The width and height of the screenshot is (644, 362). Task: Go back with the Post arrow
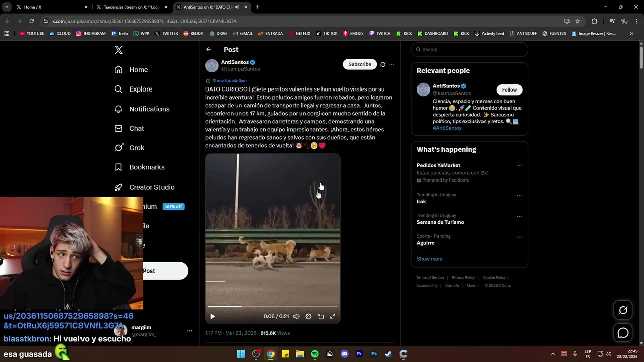click(209, 49)
